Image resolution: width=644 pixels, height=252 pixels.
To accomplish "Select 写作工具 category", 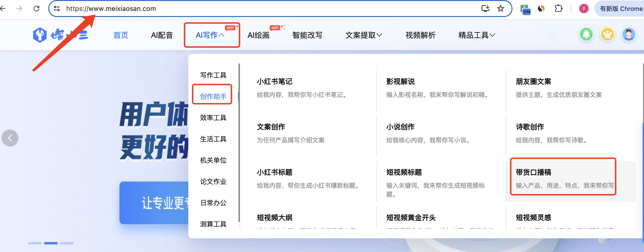I will [213, 75].
